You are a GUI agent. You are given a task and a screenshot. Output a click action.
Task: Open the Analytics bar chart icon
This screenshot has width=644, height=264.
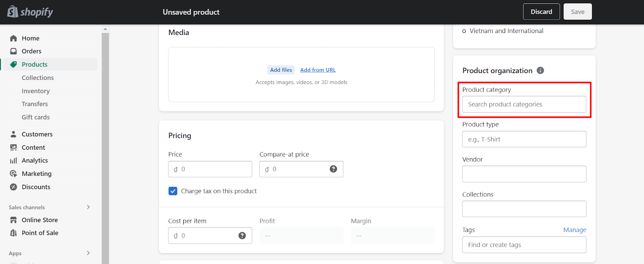pos(14,161)
